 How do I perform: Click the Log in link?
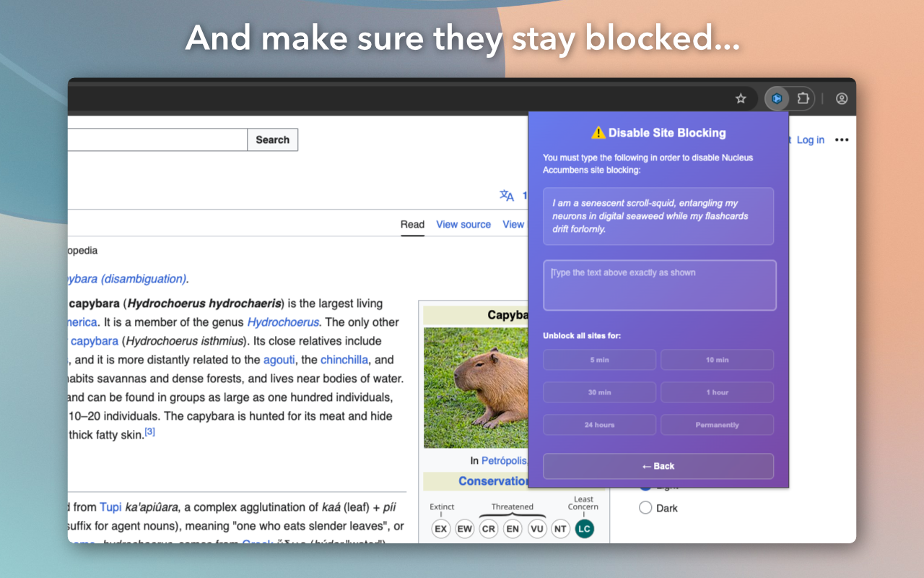tap(810, 139)
